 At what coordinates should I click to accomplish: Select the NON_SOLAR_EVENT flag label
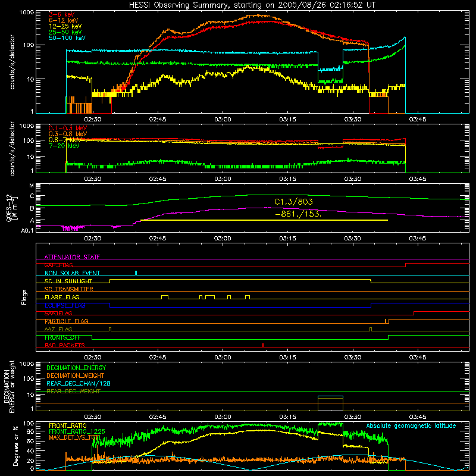72,273
